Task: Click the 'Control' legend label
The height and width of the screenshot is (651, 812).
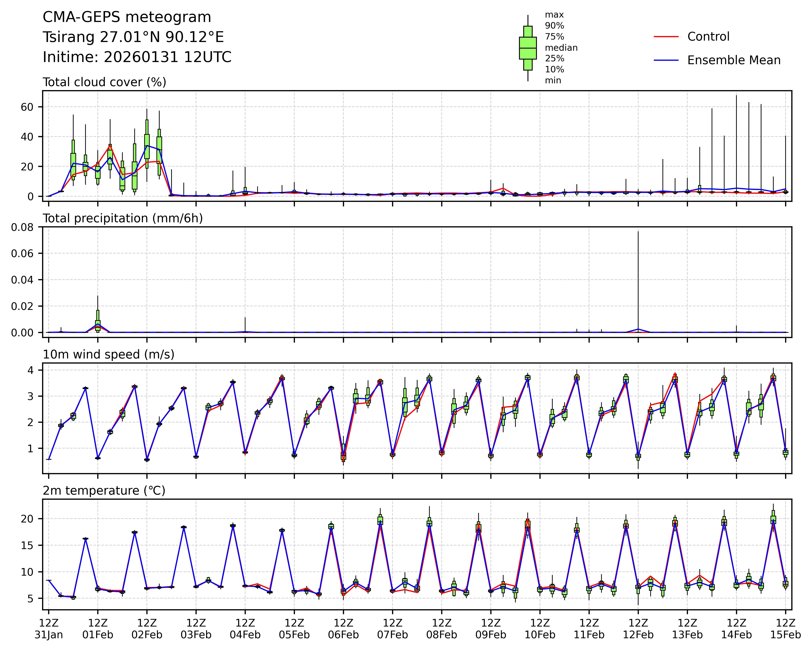Action: (x=708, y=37)
